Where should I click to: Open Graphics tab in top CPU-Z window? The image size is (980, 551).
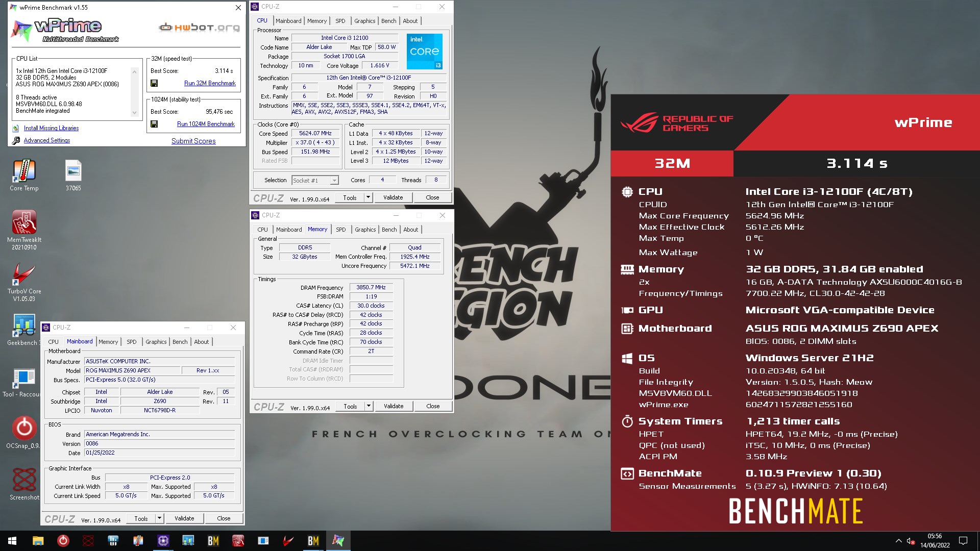coord(364,21)
